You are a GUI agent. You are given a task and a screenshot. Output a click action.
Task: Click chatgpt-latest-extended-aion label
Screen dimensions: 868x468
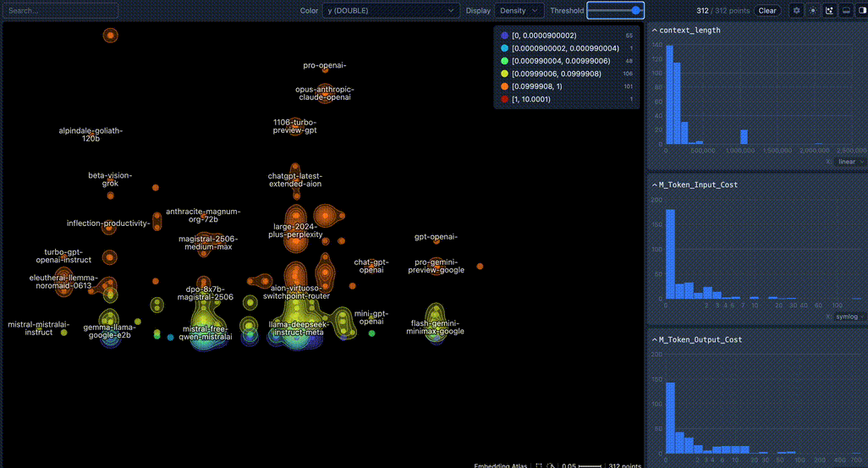(295, 180)
